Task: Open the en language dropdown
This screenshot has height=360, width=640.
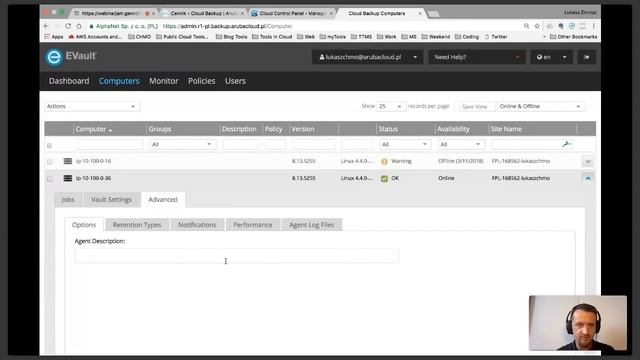Action: (x=551, y=57)
